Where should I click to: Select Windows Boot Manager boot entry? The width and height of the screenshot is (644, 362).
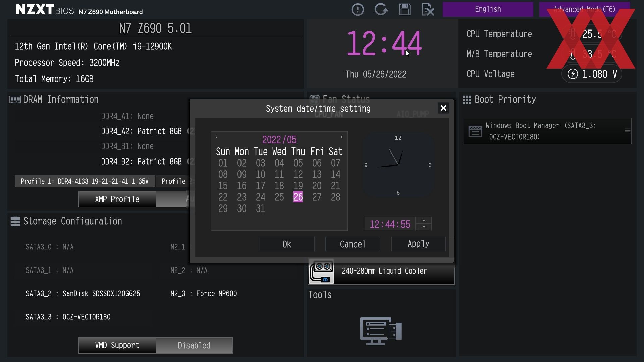547,131
